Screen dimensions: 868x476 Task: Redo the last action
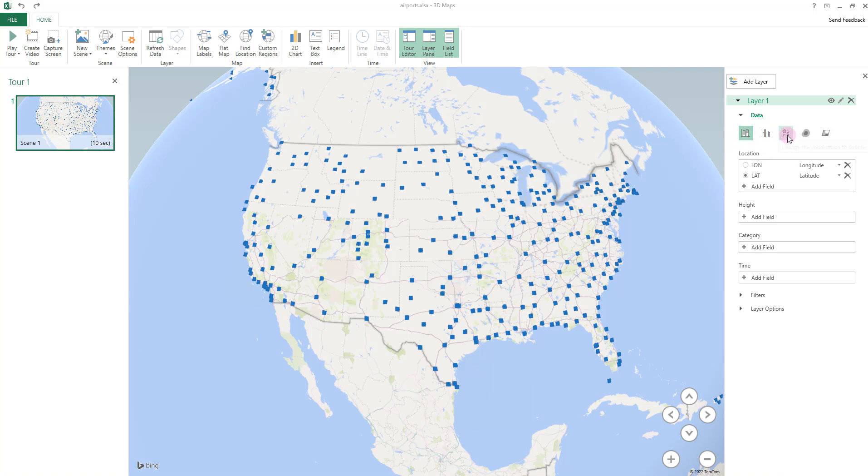click(x=37, y=6)
